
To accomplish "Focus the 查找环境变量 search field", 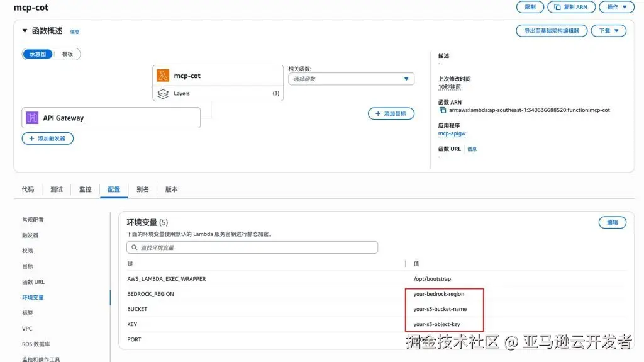I will [252, 247].
